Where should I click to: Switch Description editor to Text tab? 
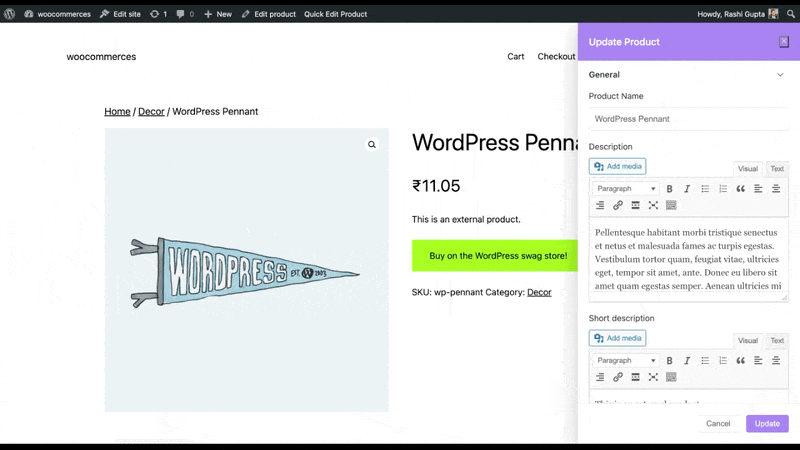pos(777,168)
